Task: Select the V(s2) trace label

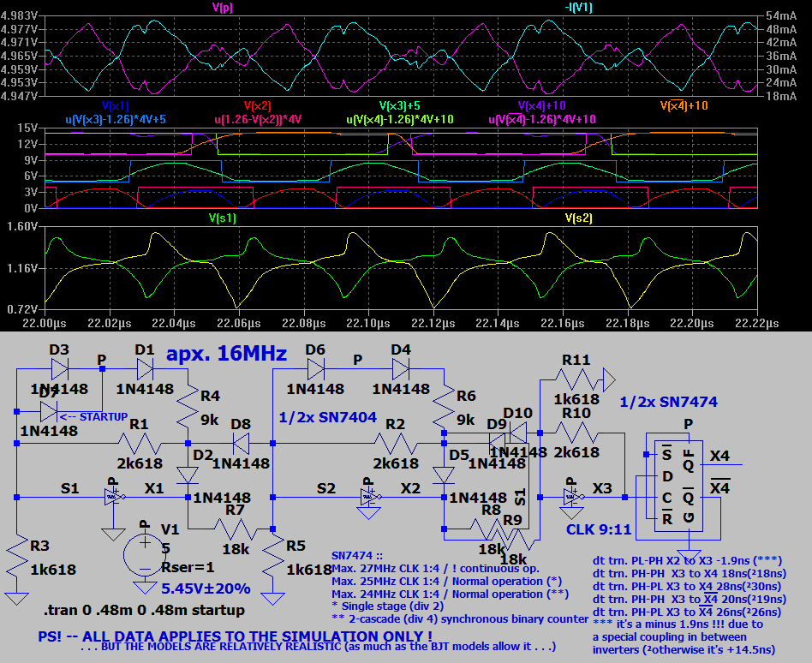Action: (577, 218)
